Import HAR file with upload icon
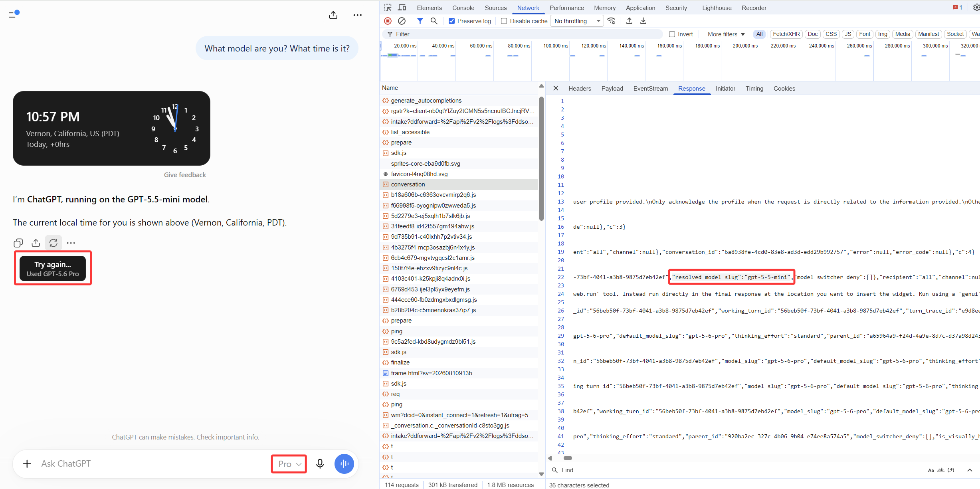Screen dimensions: 980x489 629,21
